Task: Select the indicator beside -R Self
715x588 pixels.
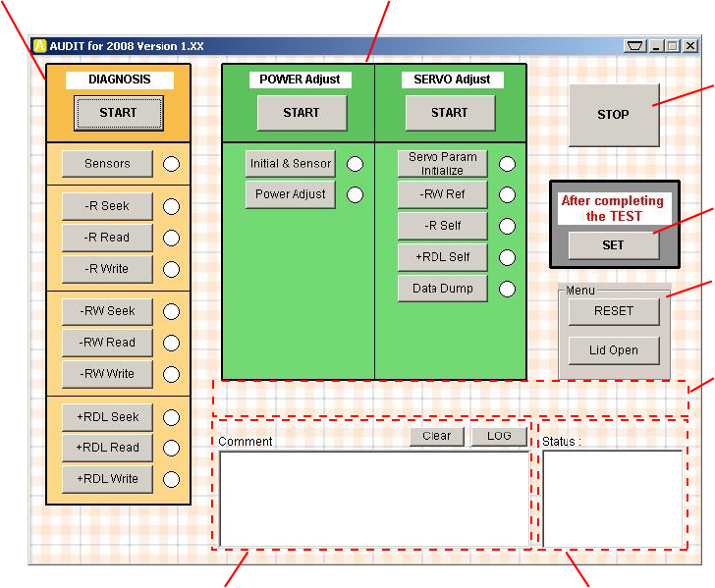Action: tap(507, 227)
